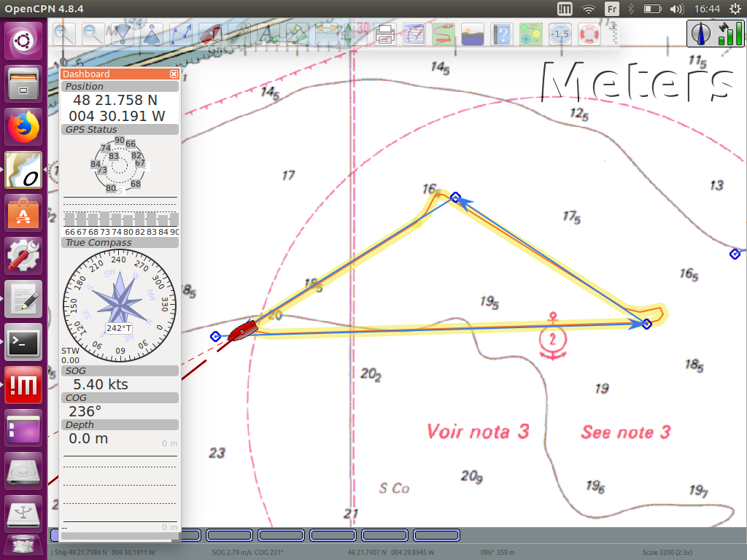Open the Print chart tool

(x=385, y=34)
